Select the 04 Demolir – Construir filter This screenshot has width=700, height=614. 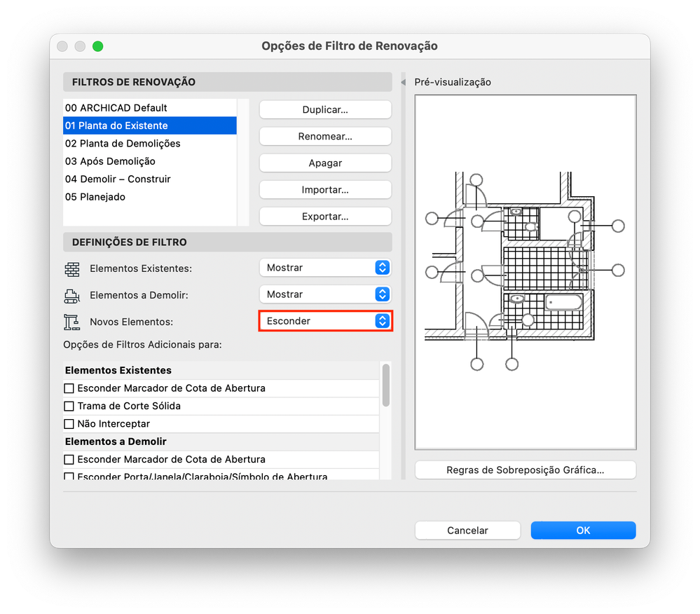(x=149, y=179)
